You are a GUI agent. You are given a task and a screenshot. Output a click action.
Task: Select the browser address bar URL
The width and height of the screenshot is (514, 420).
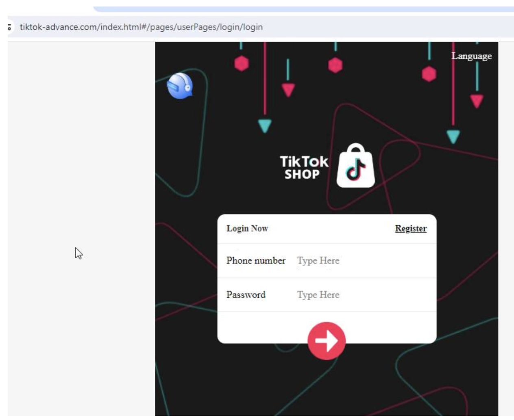pos(141,27)
